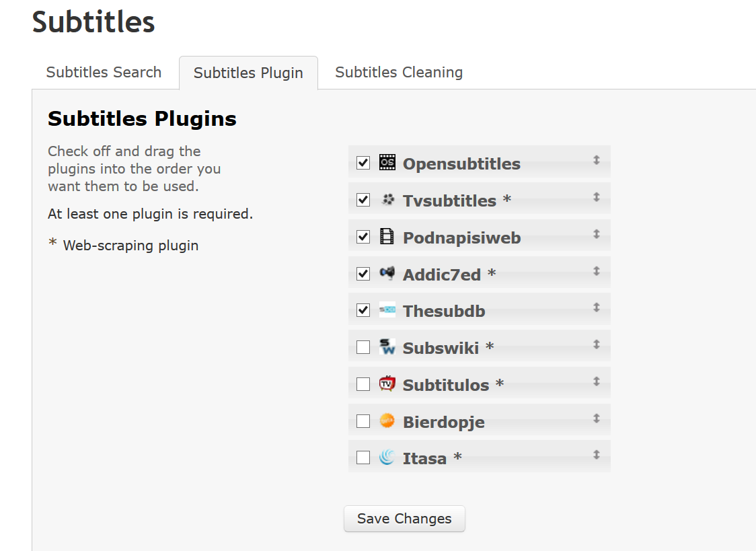Click the Thesubdb plugin logo icon

click(x=387, y=310)
